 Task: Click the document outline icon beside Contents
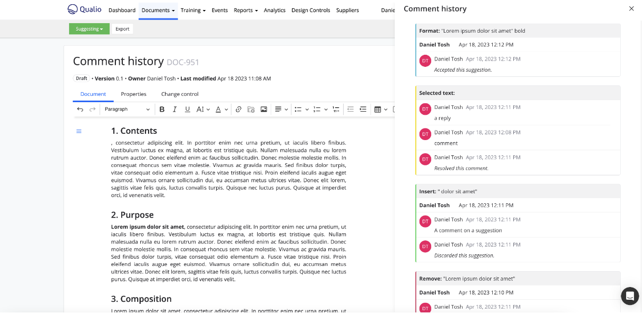click(79, 131)
